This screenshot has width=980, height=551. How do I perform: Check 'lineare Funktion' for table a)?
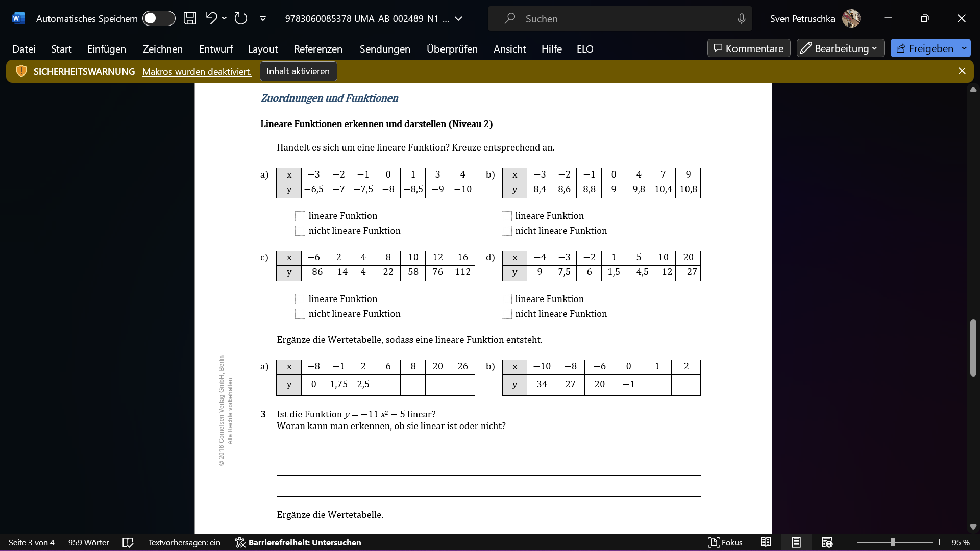[x=300, y=216]
